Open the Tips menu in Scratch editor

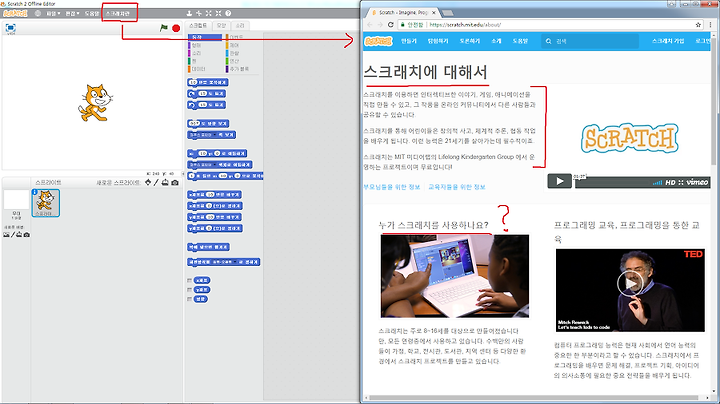[x=91, y=13]
